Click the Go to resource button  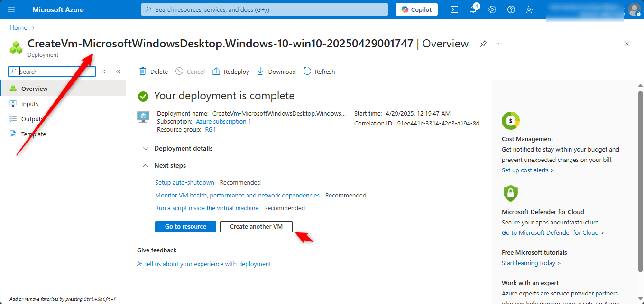coord(185,227)
